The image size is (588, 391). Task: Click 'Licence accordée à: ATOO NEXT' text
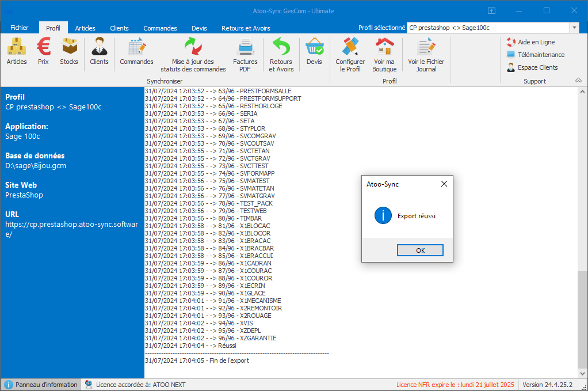pyautogui.click(x=140, y=385)
